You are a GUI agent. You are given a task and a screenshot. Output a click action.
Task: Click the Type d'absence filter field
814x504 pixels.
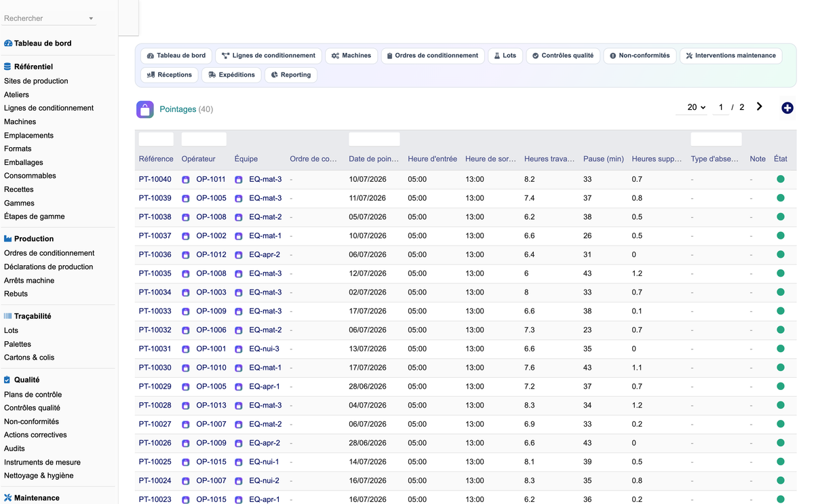tap(716, 139)
